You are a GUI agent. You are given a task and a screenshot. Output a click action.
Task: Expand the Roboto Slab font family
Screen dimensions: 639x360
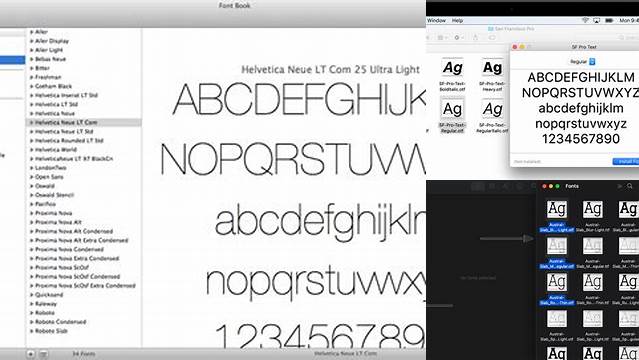[31, 331]
